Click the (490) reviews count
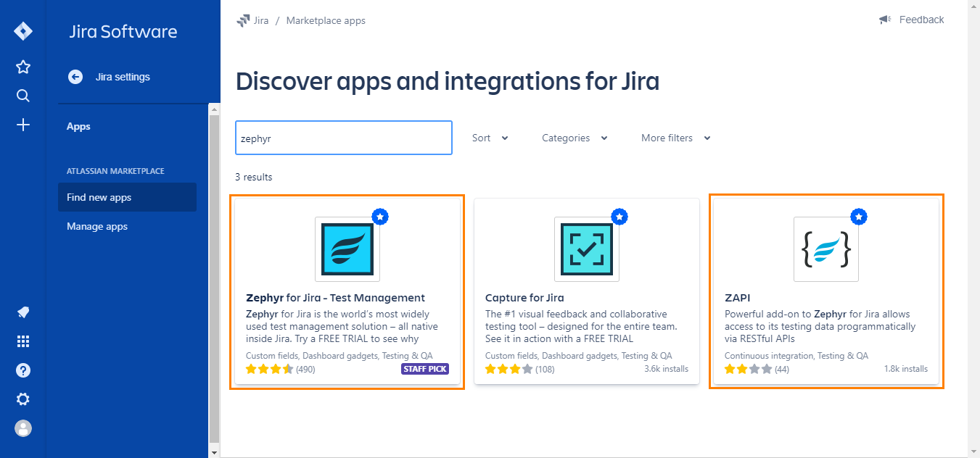The width and height of the screenshot is (980, 458). [305, 369]
